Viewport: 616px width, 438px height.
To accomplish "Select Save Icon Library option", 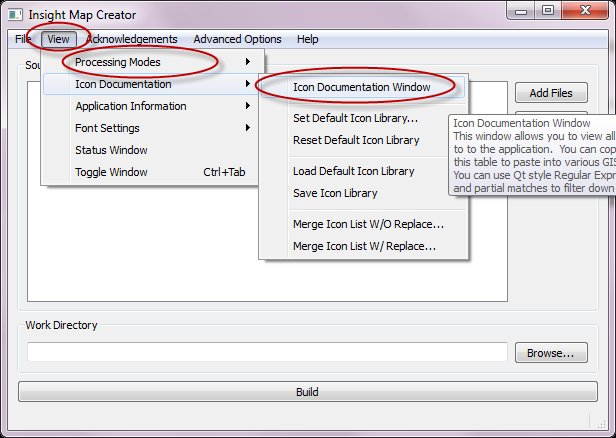I will tap(335, 193).
